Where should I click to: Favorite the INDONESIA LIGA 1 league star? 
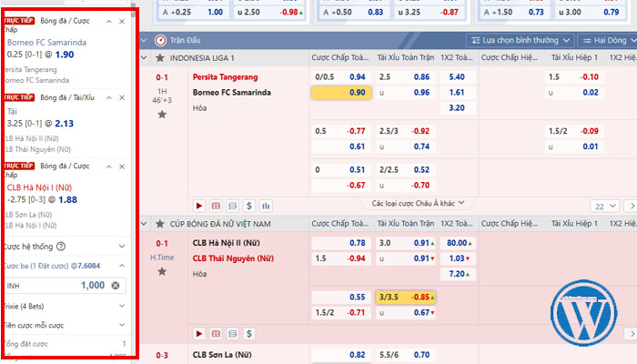click(160, 58)
